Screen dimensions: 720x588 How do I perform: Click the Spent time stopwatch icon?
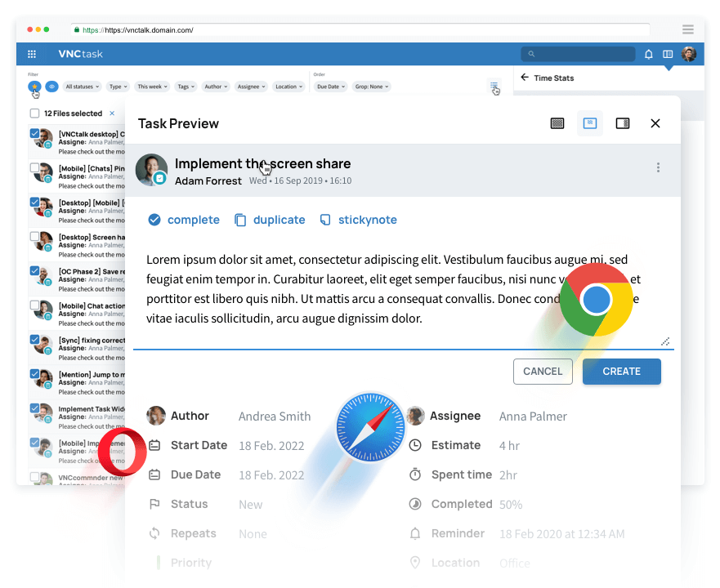point(415,474)
